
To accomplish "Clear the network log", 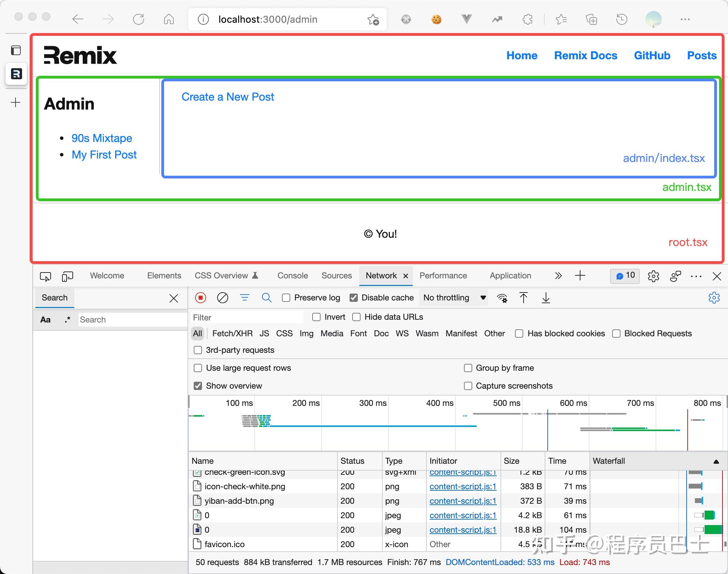I will point(222,298).
